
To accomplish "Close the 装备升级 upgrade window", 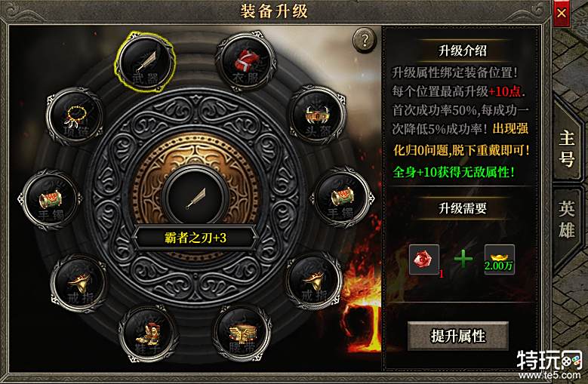I will click(562, 13).
